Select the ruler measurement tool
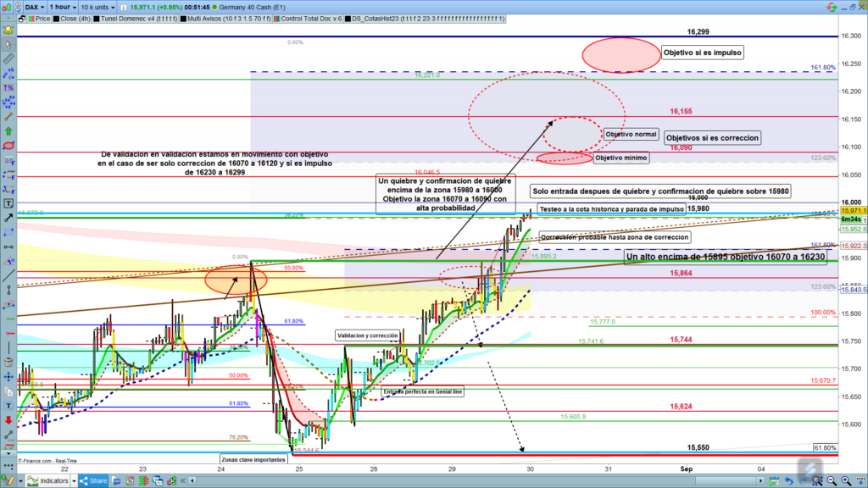868x488 pixels. [x=8, y=58]
